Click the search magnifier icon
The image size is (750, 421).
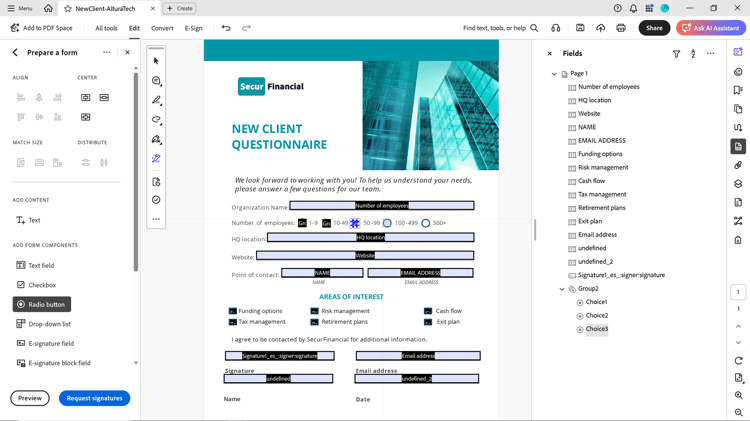click(534, 28)
